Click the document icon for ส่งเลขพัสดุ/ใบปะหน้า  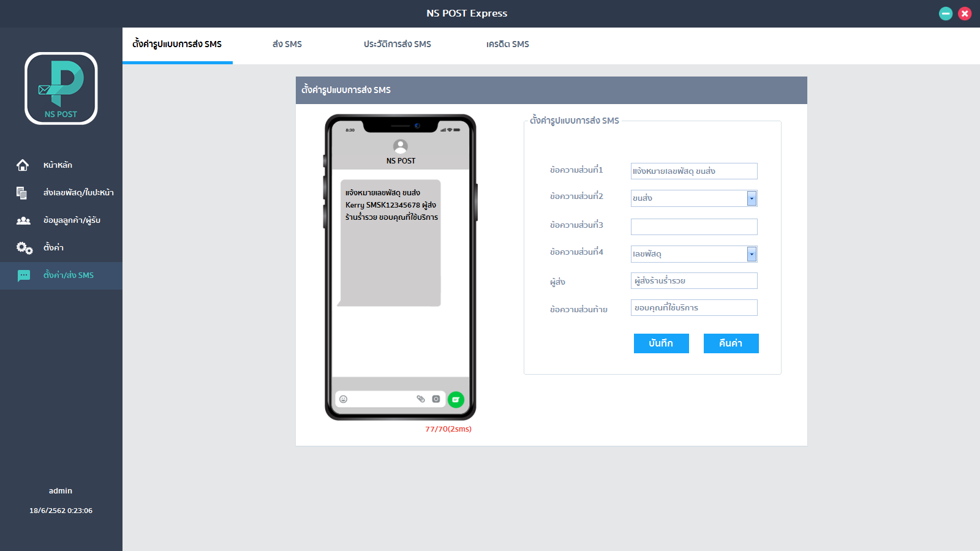click(22, 193)
